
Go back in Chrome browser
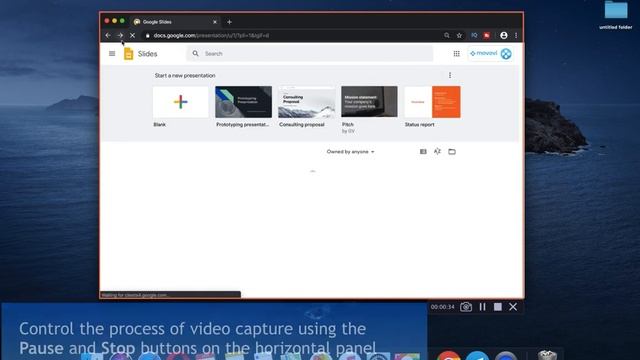click(108, 36)
